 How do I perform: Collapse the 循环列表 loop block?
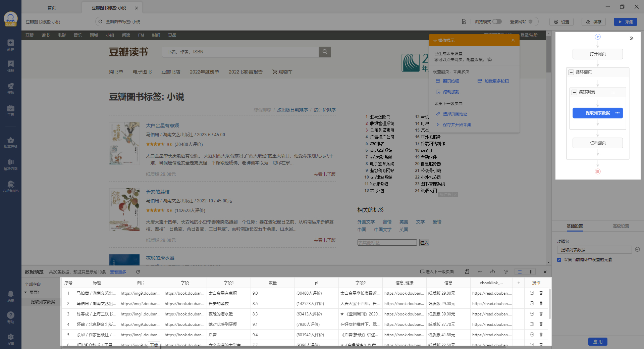tap(575, 92)
